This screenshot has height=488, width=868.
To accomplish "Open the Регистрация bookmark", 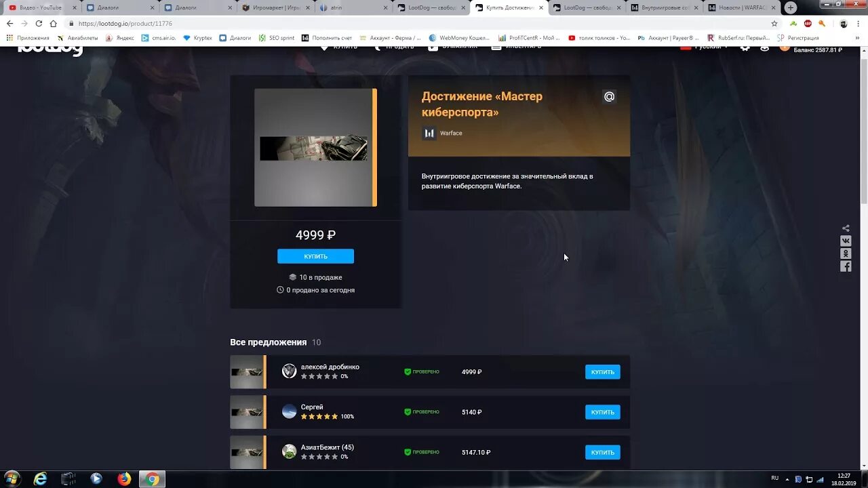I will pyautogui.click(x=798, y=38).
